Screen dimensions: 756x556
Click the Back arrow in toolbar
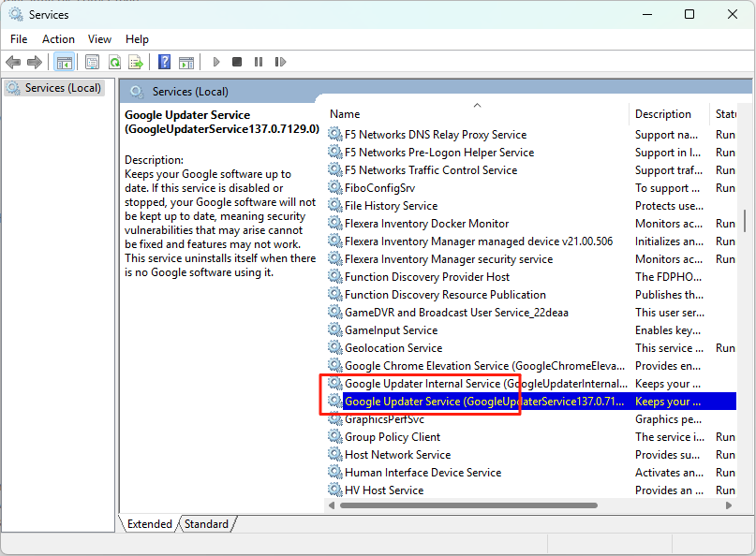point(13,62)
